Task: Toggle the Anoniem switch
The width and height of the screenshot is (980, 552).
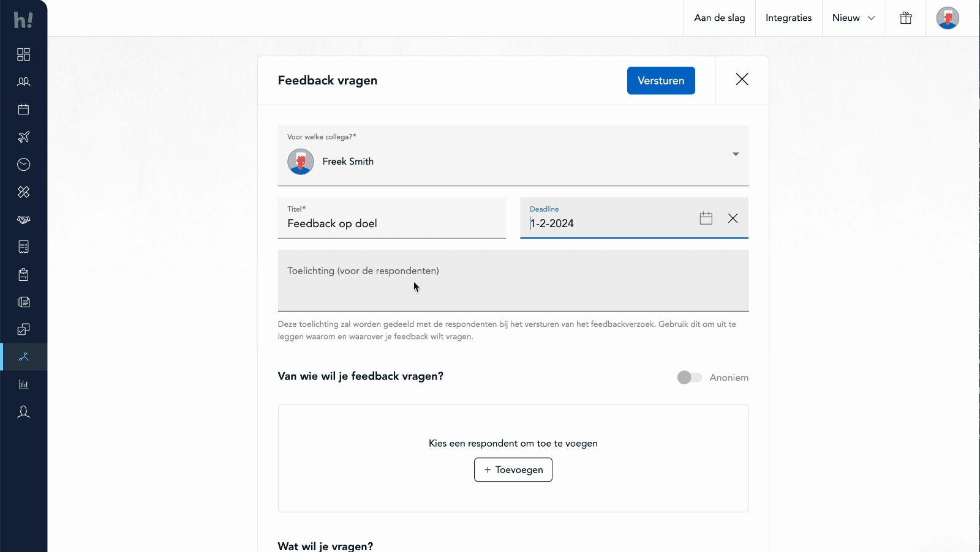Action: [689, 378]
